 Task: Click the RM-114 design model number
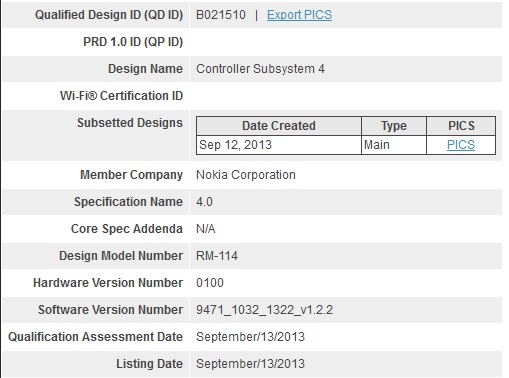click(217, 256)
